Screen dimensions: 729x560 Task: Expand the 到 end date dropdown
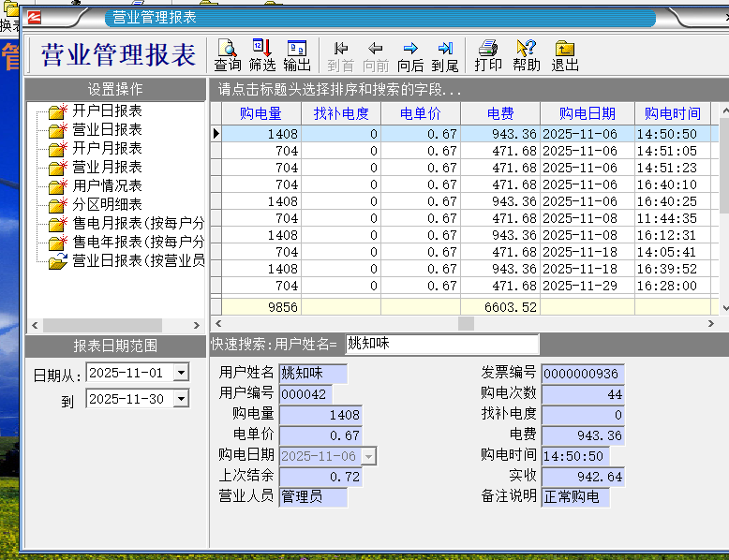[x=181, y=399]
